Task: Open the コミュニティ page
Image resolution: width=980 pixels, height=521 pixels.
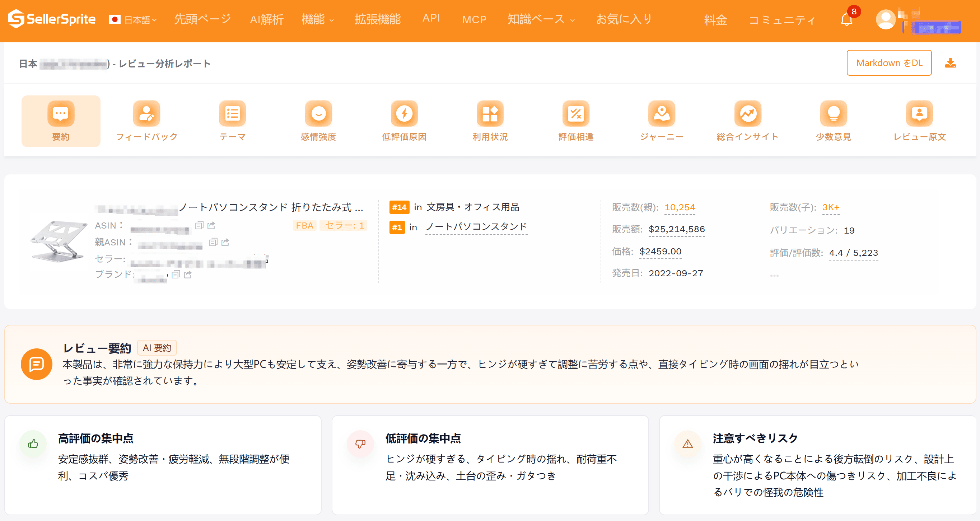Action: [782, 20]
